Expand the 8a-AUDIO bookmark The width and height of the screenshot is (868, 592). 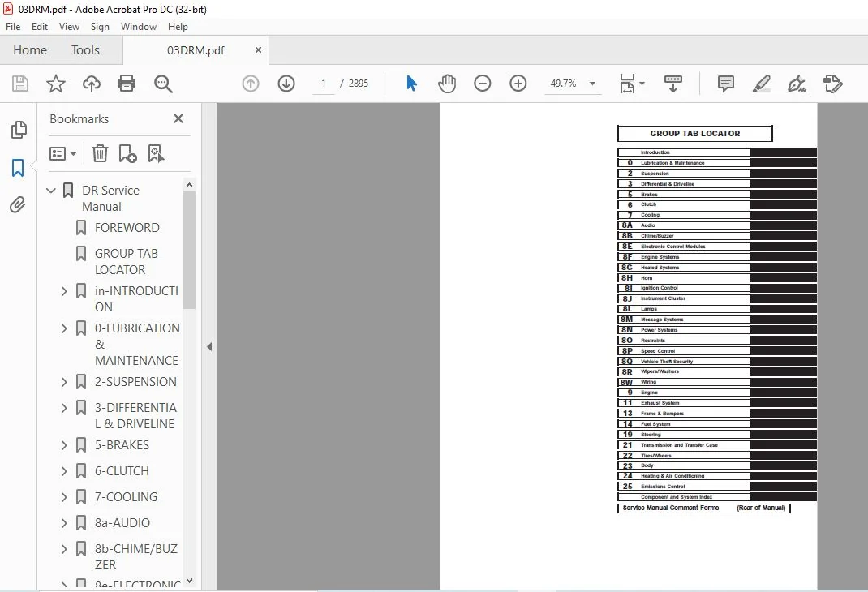(x=63, y=523)
